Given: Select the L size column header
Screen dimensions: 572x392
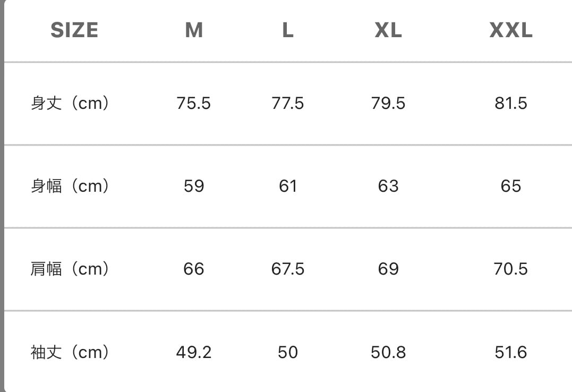Looking at the screenshot, I should coord(287,30).
